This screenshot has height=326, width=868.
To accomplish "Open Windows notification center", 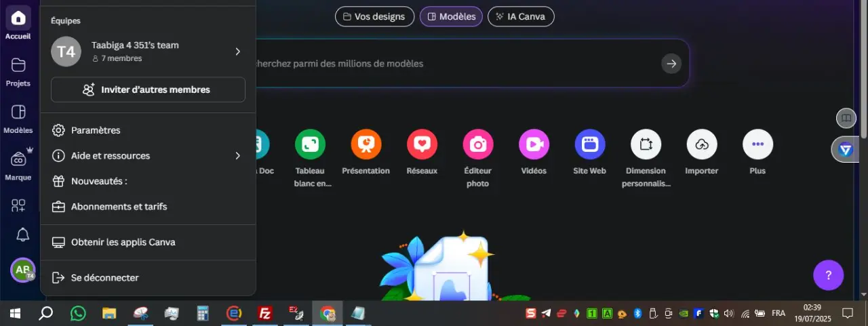I will point(848,313).
